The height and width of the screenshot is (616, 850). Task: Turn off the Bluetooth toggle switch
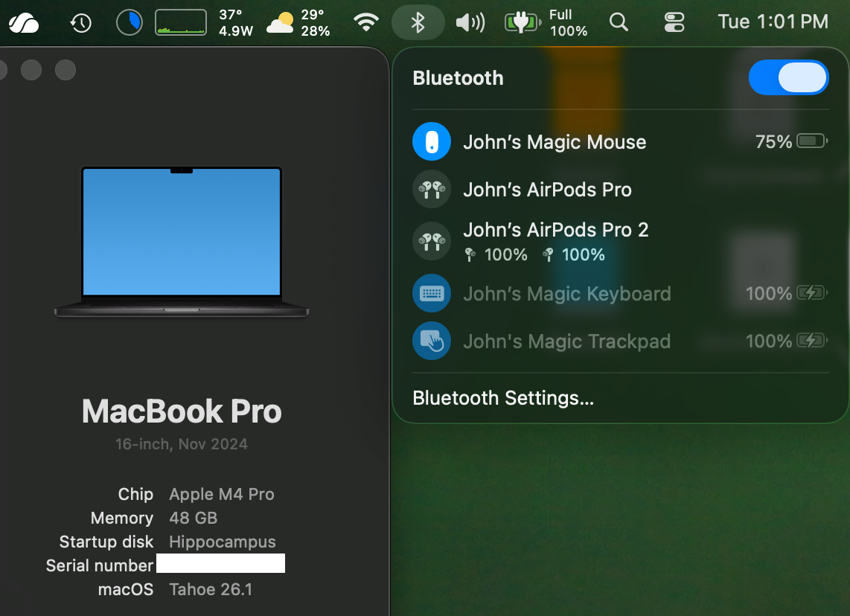click(x=788, y=77)
